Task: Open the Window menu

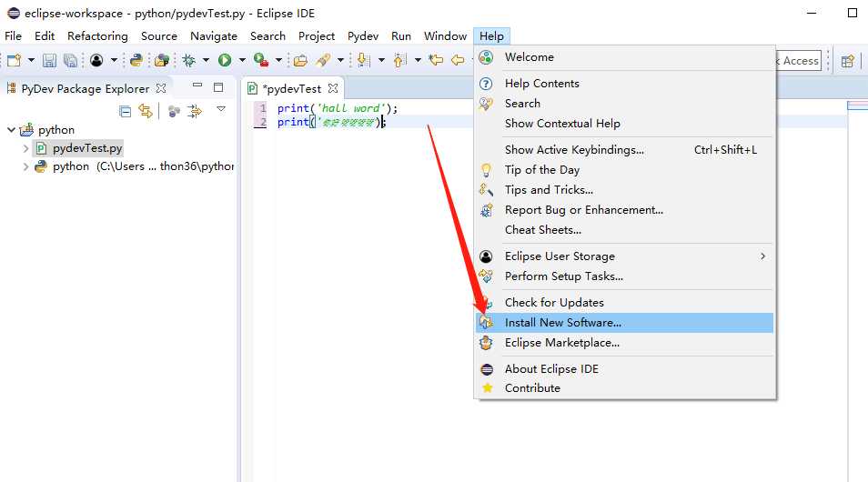Action: coord(445,36)
